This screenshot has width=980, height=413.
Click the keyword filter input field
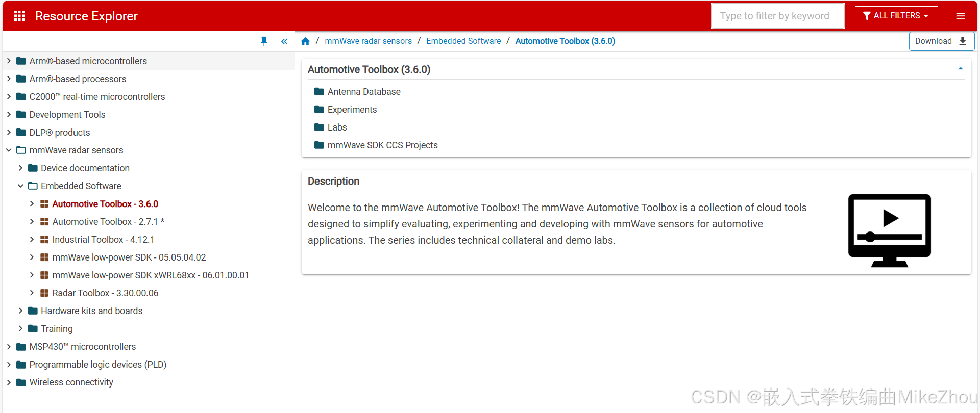point(777,16)
